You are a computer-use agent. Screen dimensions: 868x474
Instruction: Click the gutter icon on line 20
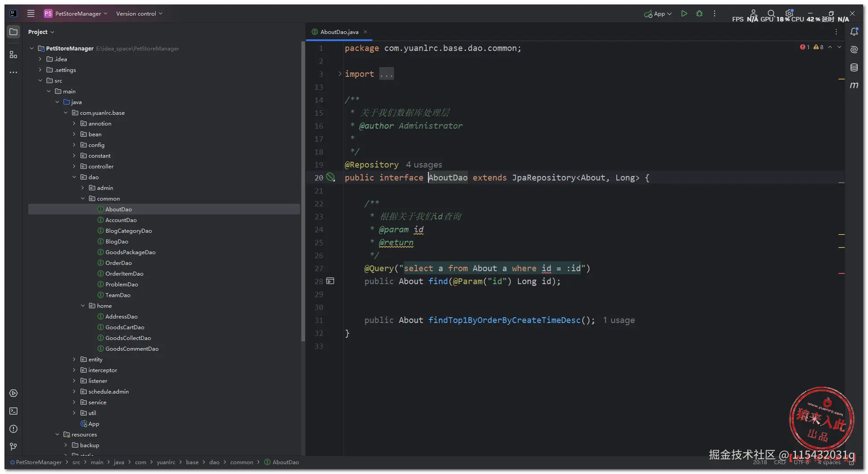pos(330,177)
